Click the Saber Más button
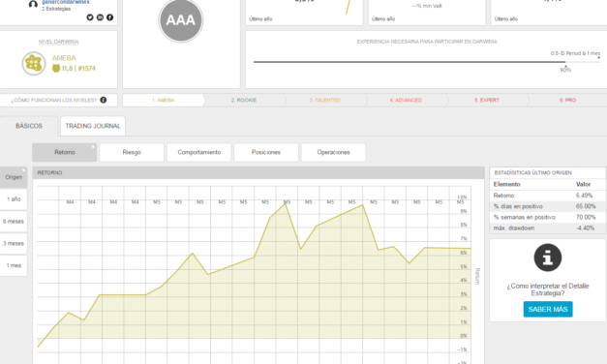Image resolution: width=607 pixels, height=364 pixels. tap(548, 310)
